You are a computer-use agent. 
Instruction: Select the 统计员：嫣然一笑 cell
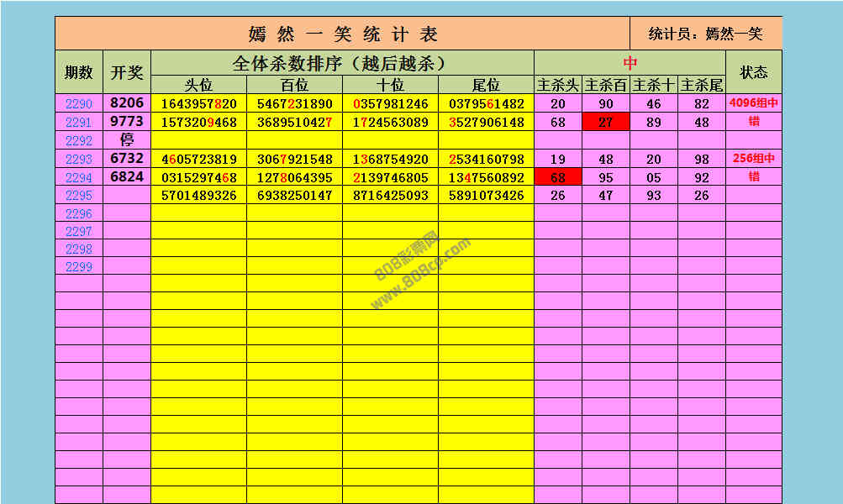pyautogui.click(x=705, y=34)
